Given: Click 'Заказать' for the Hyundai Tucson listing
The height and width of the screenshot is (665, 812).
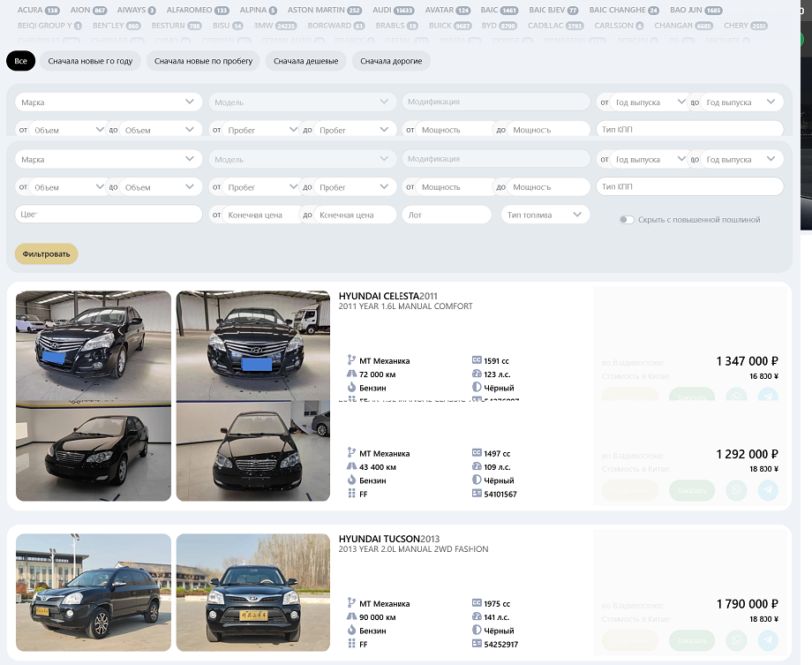Looking at the screenshot, I should pos(692,640).
